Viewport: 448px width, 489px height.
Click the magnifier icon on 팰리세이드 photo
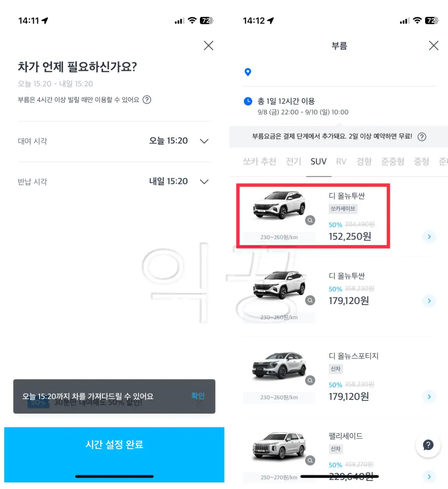pyautogui.click(x=310, y=461)
